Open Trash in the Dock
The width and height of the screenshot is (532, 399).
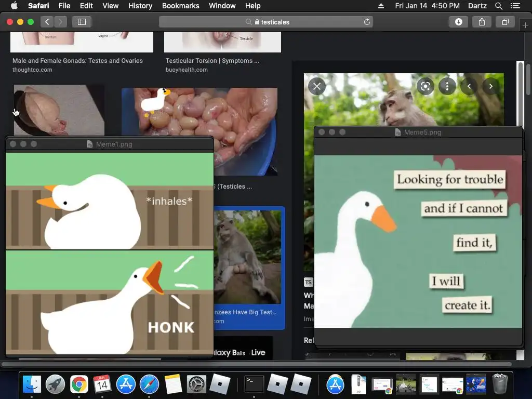[500, 384]
